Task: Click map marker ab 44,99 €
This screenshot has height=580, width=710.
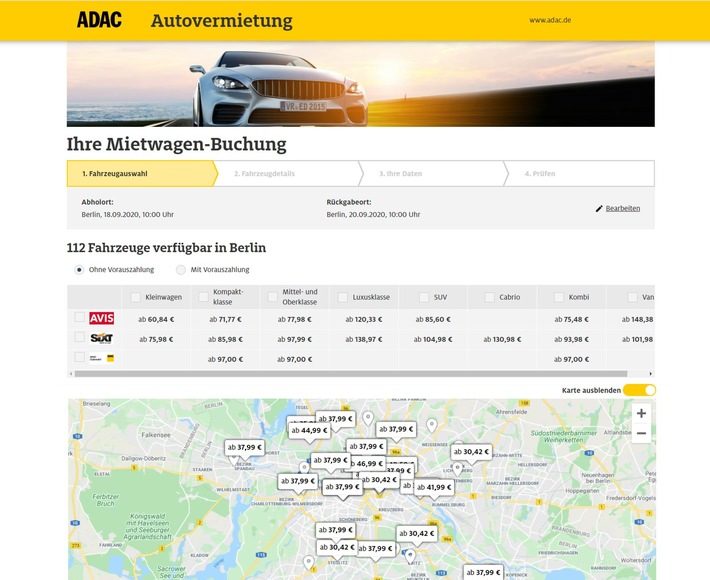Action: (x=309, y=430)
